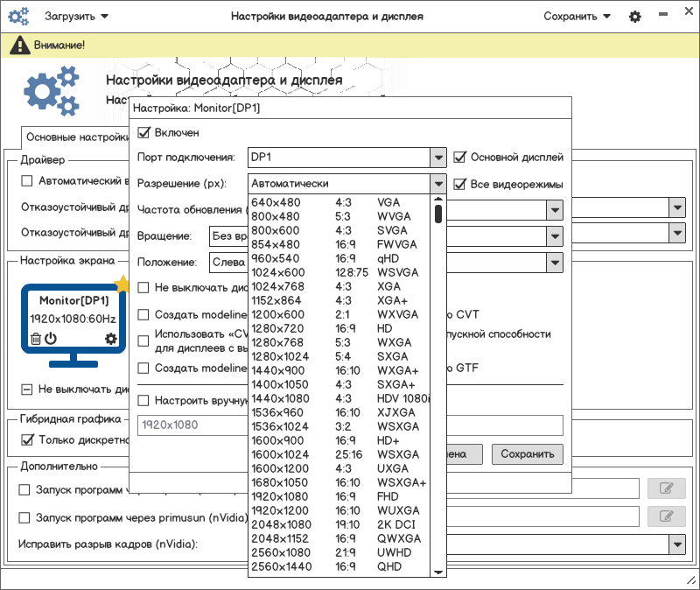Enable 'Настроить вручную' checkbox
This screenshot has width=700, height=590.
point(144,400)
